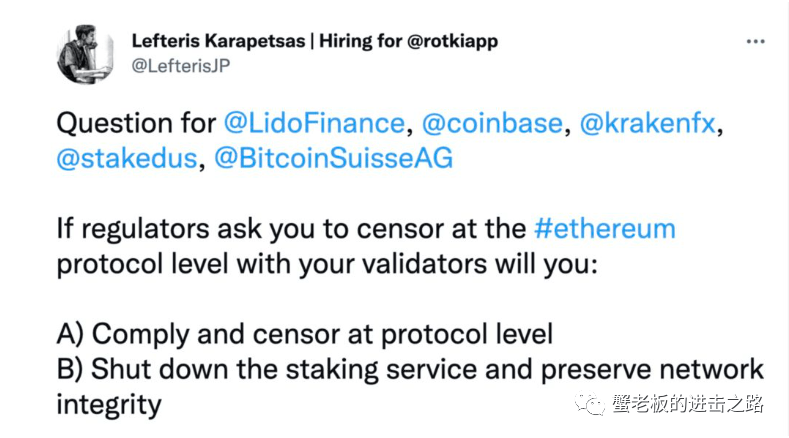This screenshot has width=789, height=438.
Task: Click the WeChat logo in the watermark
Action: 590,403
